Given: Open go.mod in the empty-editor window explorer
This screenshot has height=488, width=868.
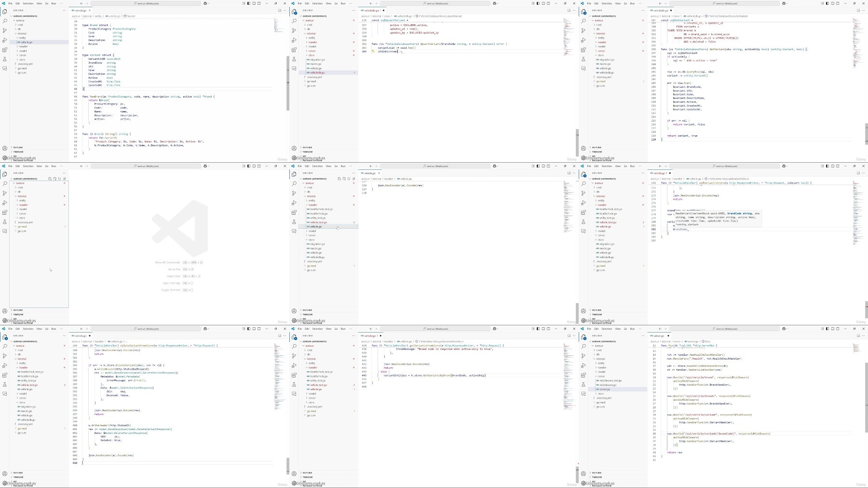Looking at the screenshot, I should [x=39, y=226].
